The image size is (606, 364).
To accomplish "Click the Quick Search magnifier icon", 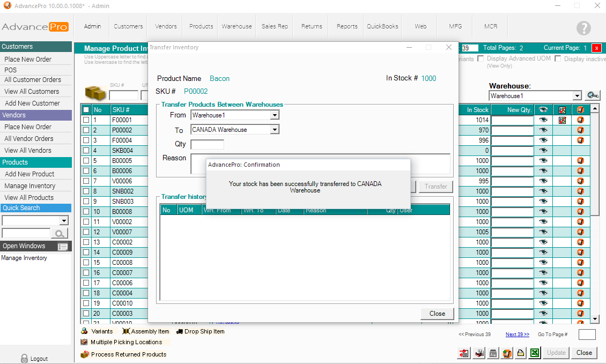I will tap(60, 233).
